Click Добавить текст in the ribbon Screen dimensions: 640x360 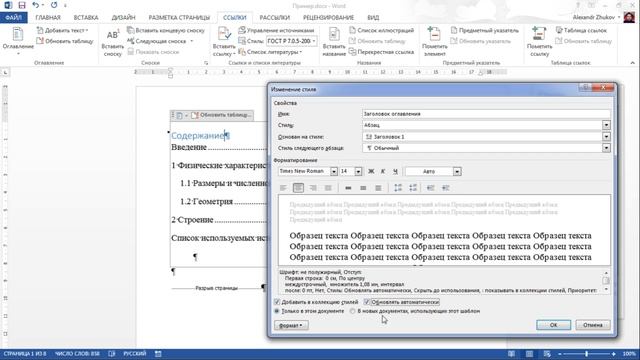point(62,31)
